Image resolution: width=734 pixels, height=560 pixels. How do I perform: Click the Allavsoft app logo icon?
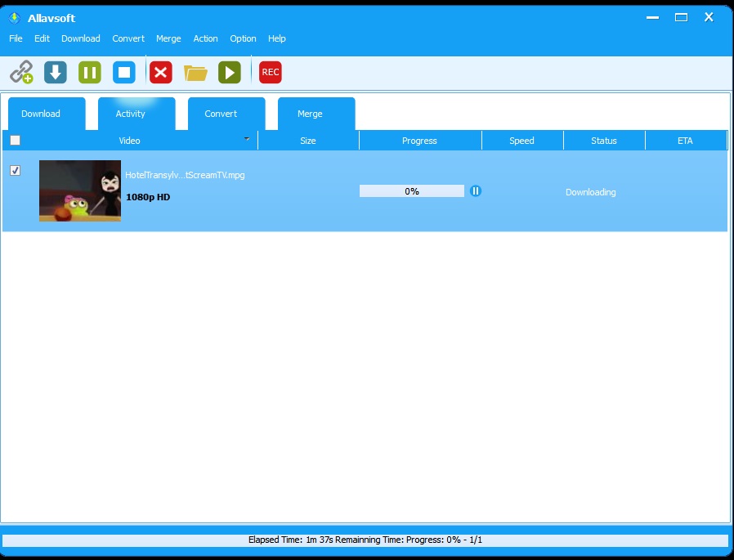tap(15, 18)
